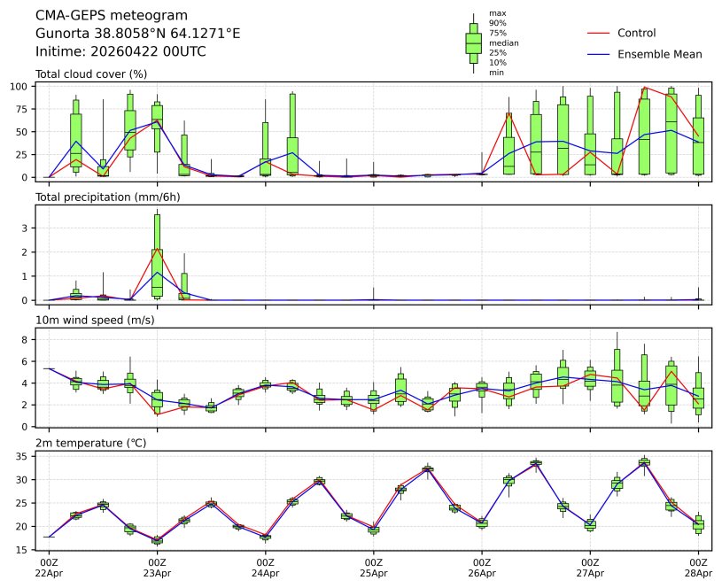Click the Total cloud cover panel title
Viewport: 722px width, 588px height.
click(91, 73)
